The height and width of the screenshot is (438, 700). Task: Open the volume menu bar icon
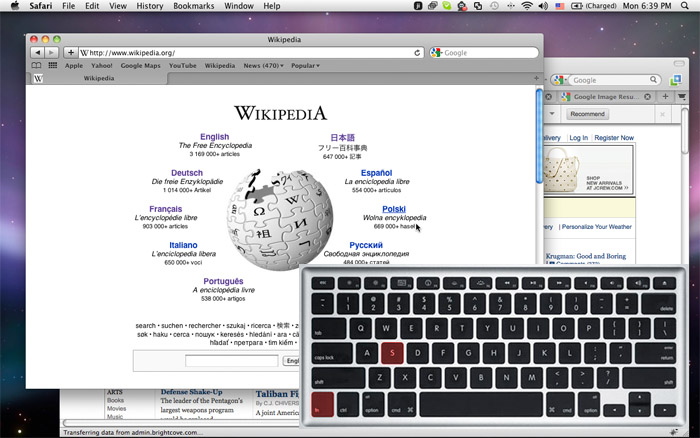pos(543,6)
